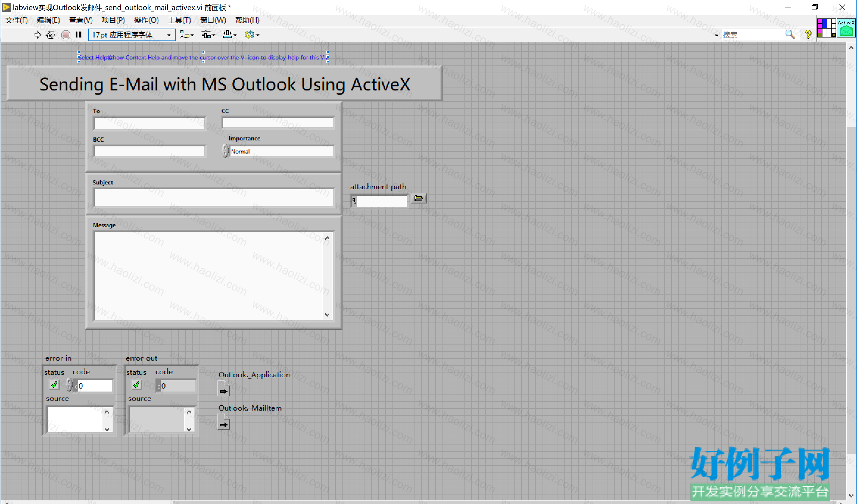The image size is (857, 504).
Task: Click the To input field
Action: (149, 123)
